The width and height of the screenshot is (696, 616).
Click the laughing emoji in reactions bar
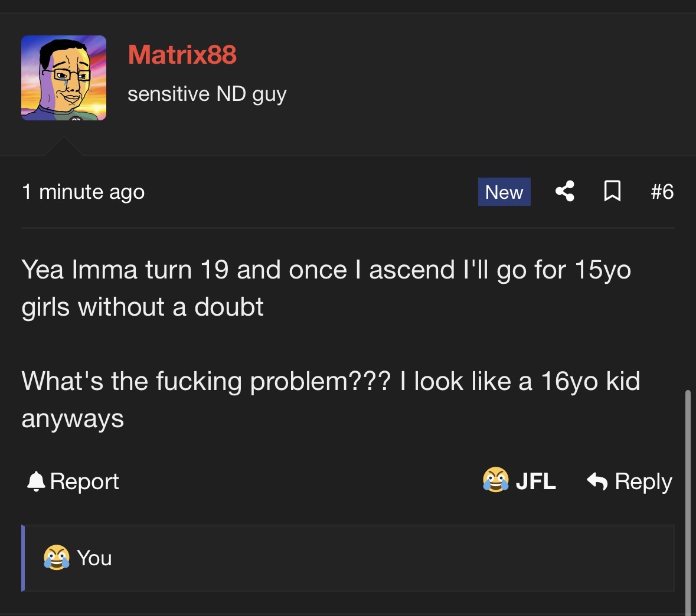(56, 558)
